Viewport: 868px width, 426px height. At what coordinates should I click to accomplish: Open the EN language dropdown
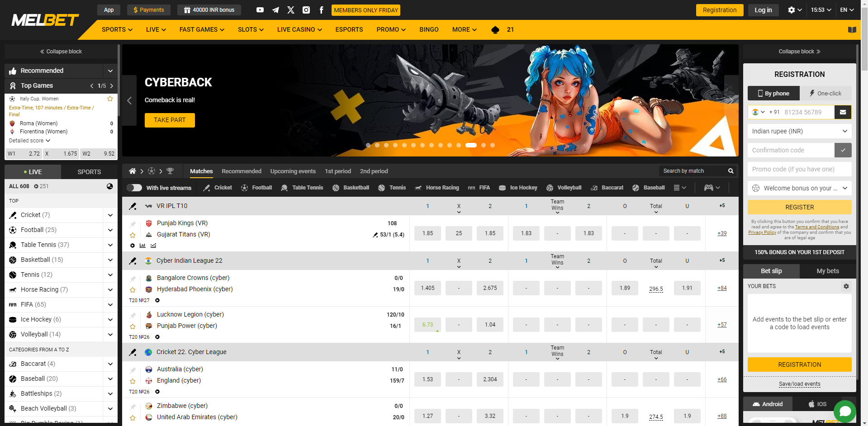(847, 10)
